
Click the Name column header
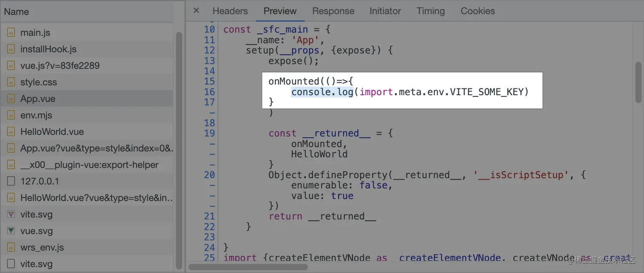coord(87,12)
